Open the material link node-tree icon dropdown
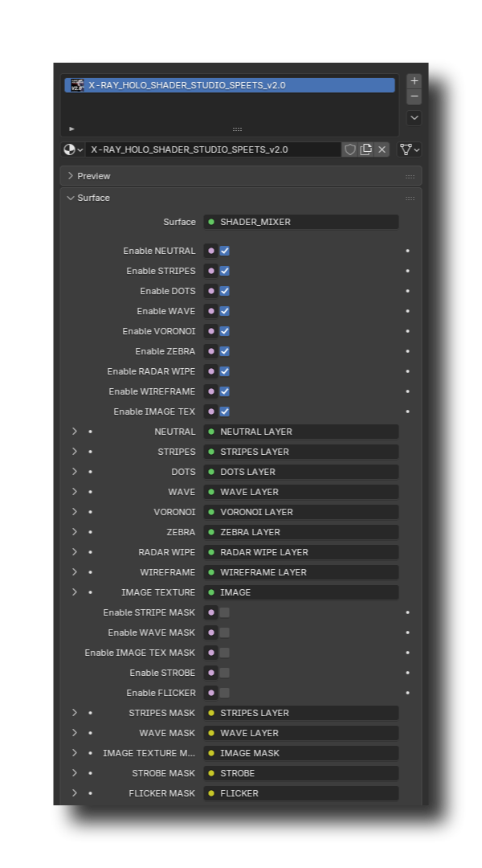482x868 pixels. pos(410,149)
